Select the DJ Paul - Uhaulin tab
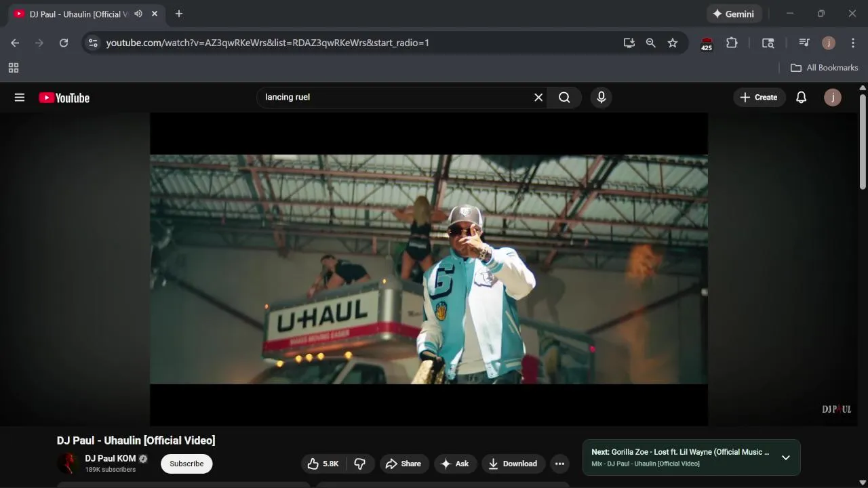The height and width of the screenshot is (488, 868). [78, 14]
